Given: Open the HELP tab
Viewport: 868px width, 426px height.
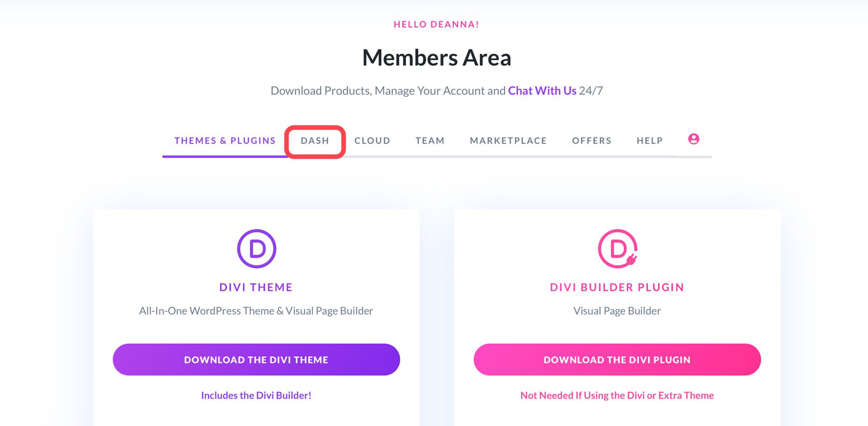Looking at the screenshot, I should click(x=649, y=140).
